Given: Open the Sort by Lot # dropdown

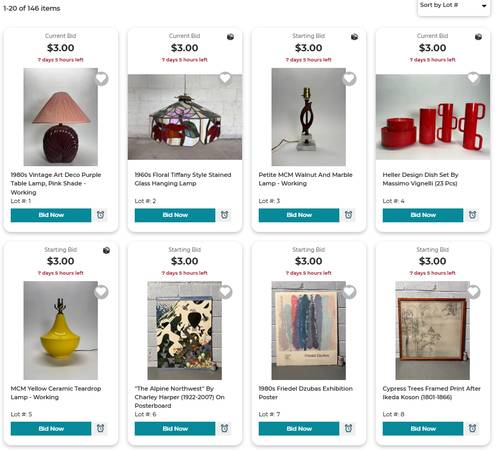Looking at the screenshot, I should (453, 6).
